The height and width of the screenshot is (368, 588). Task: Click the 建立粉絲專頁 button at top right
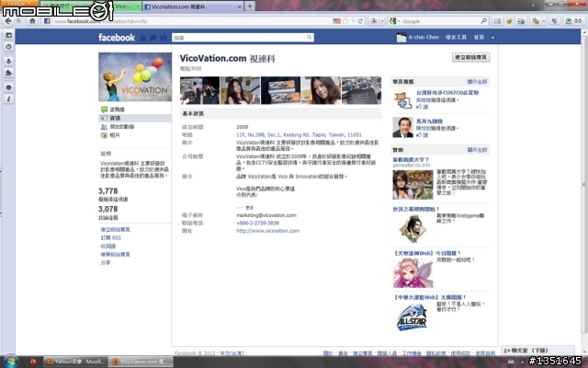(470, 57)
